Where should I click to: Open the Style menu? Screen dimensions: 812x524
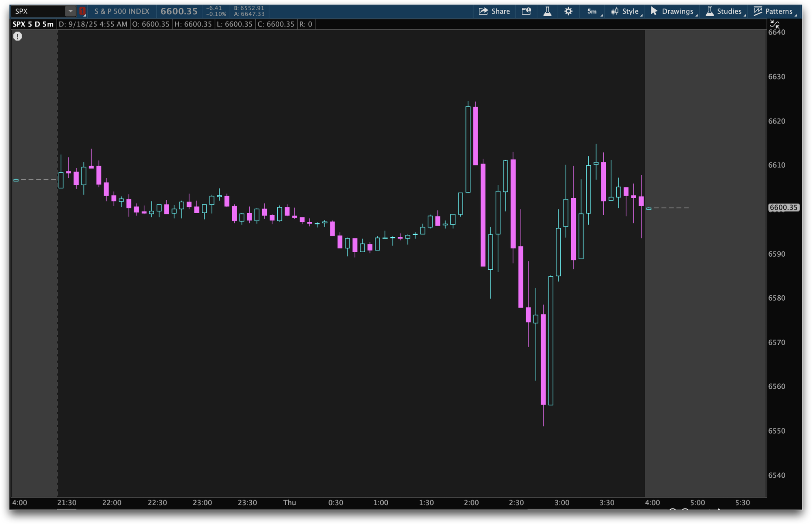[626, 11]
